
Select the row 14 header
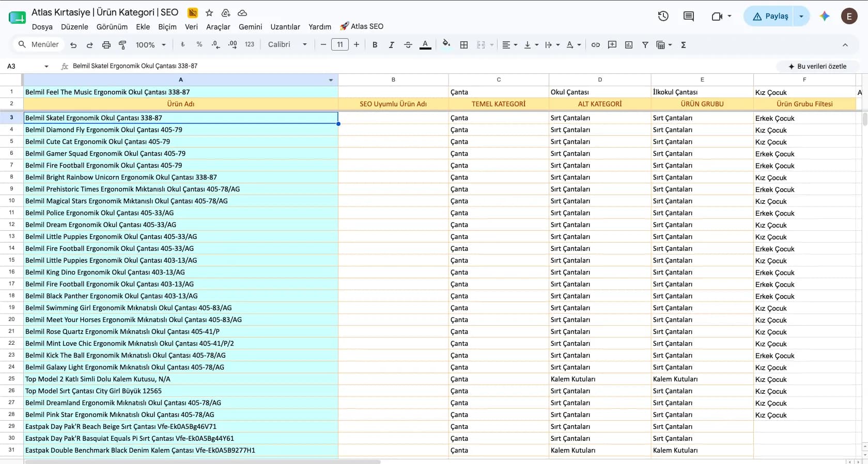click(11, 248)
